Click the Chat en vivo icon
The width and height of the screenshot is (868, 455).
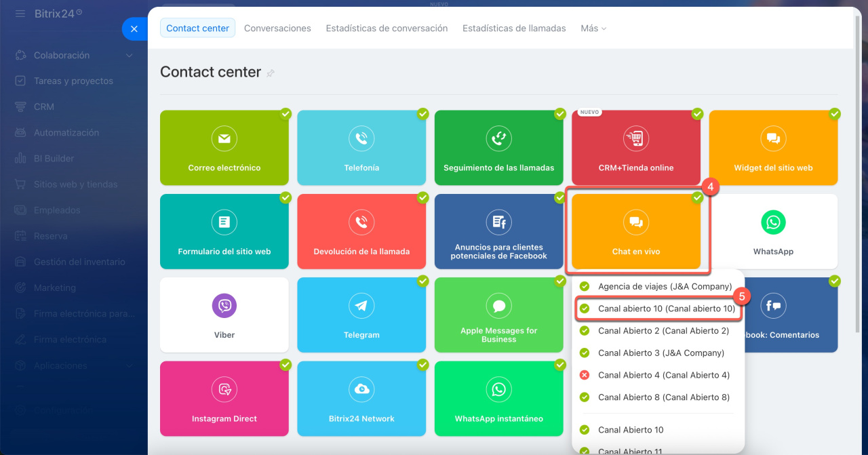636,222
